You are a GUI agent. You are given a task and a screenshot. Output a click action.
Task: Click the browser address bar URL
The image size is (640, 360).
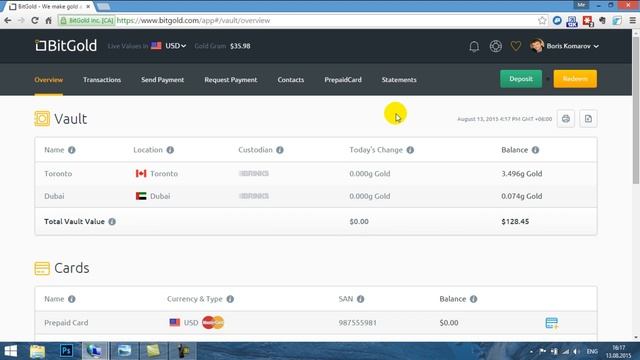(193, 20)
